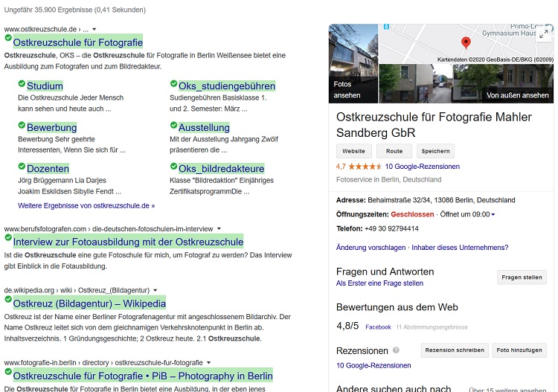This screenshot has width=558, height=392.
Task: Open Ostkreuzschule für Fotografie top result
Action: pyautogui.click(x=77, y=42)
